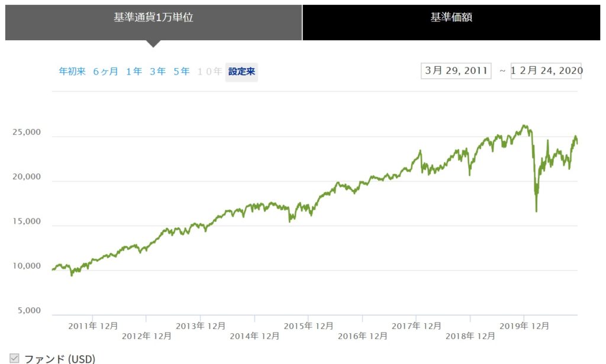Click the 2013年 12月 axis label
Viewport: 606px width, 364px height.
pos(201,326)
